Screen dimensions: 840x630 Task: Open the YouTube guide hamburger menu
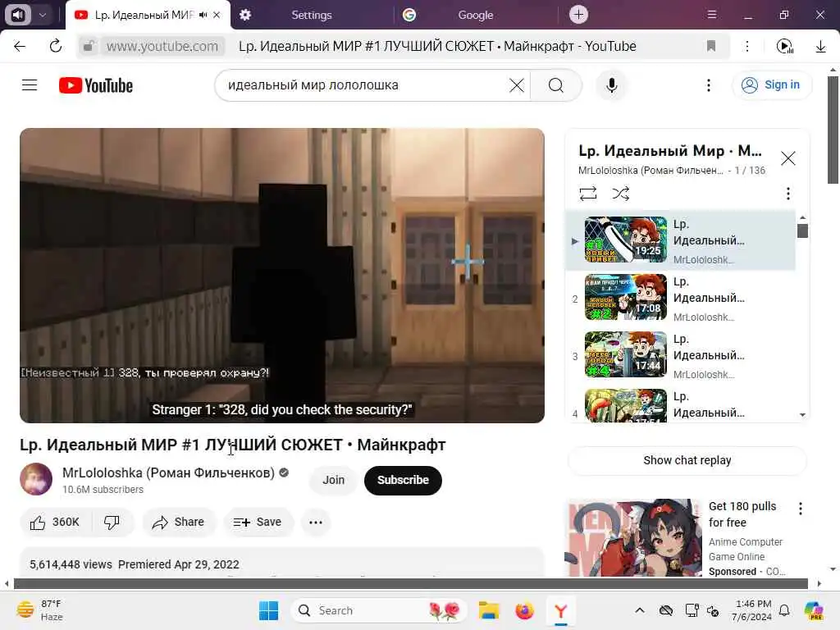30,85
